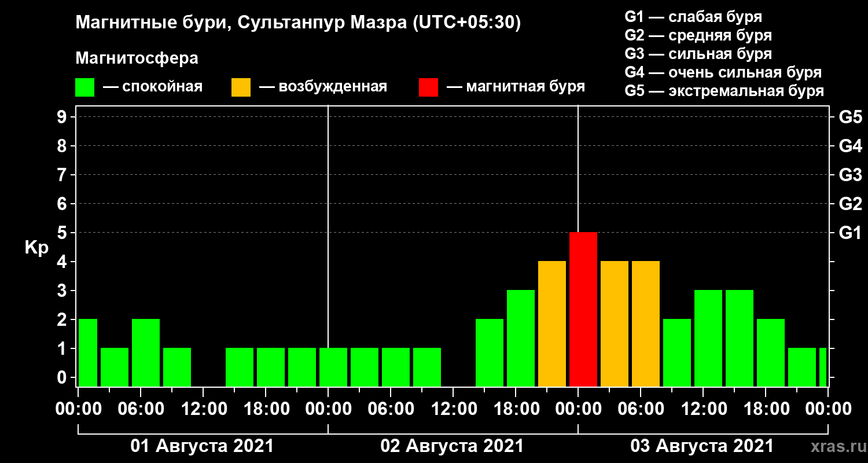The width and height of the screenshot is (868, 463).
Task: Click the '12:00' time label above 03 Августа
Action: (703, 409)
